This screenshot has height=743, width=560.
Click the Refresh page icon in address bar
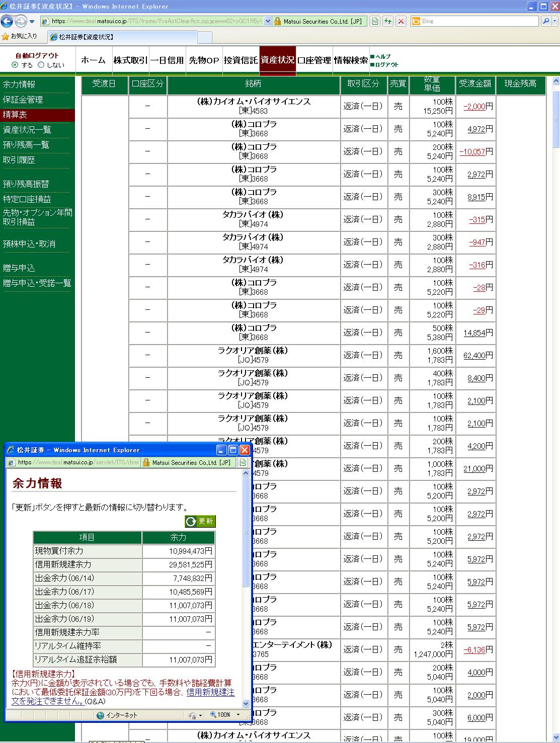(388, 21)
